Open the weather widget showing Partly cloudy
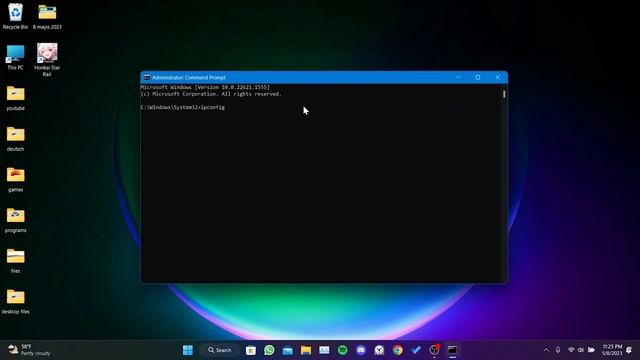Viewport: 640px width, 360px height. pyautogui.click(x=29, y=350)
